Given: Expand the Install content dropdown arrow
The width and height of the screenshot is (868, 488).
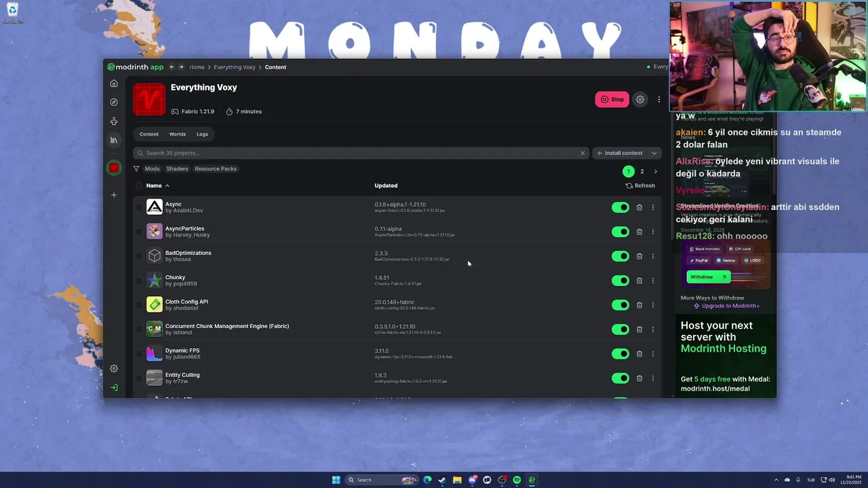Looking at the screenshot, I should coord(654,153).
